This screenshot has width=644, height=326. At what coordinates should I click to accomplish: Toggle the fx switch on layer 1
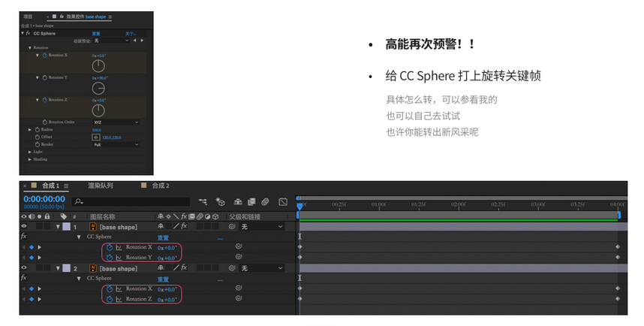[x=183, y=226]
